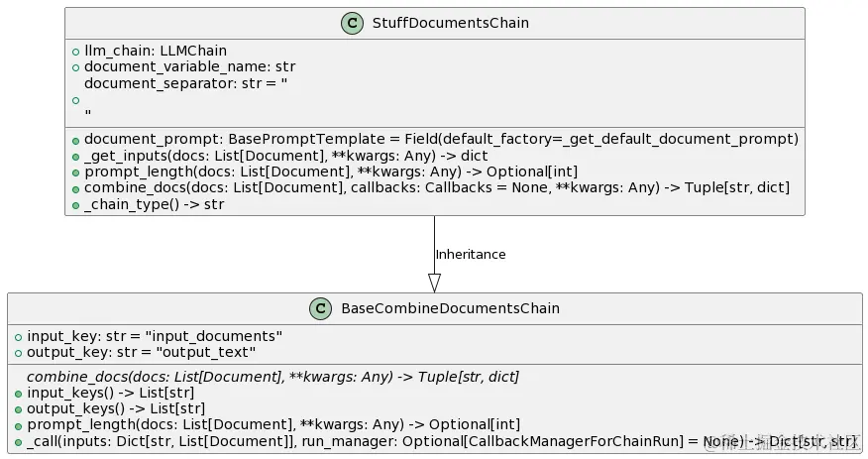Click the filled circle marker before _chain_type
Image resolution: width=868 pixels, height=459 pixels.
coord(75,205)
